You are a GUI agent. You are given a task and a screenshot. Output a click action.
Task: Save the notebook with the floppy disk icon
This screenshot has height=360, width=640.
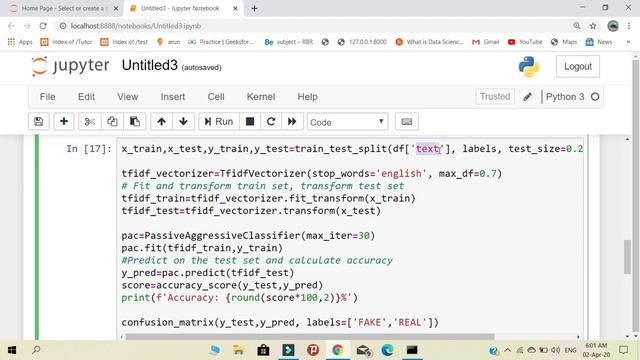39,122
